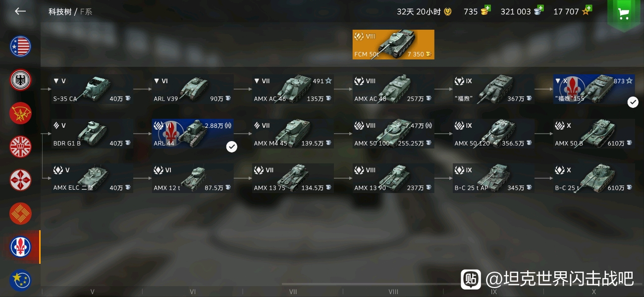The width and height of the screenshot is (644, 297).
Task: Jump to tier VIII marker at bottom
Action: (393, 292)
